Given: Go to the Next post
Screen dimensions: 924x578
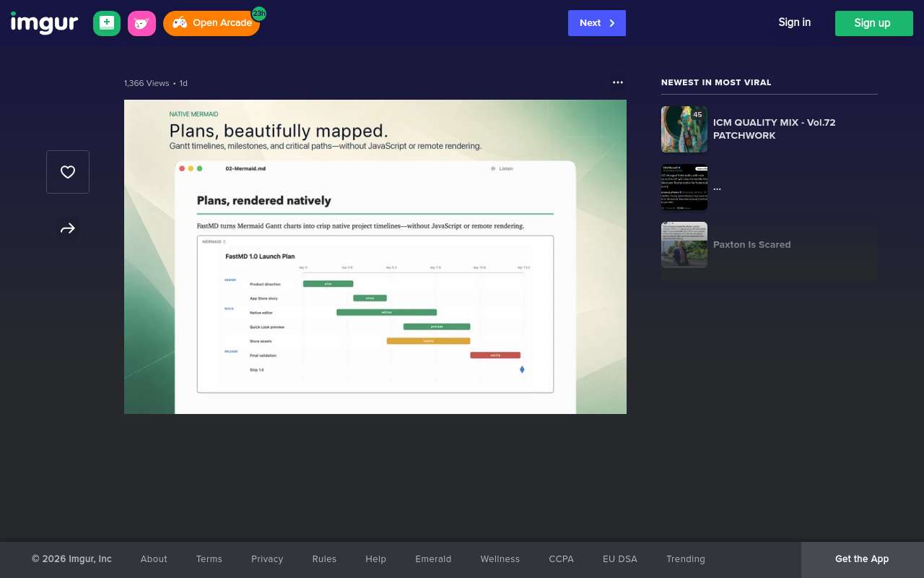Looking at the screenshot, I should click(x=597, y=23).
